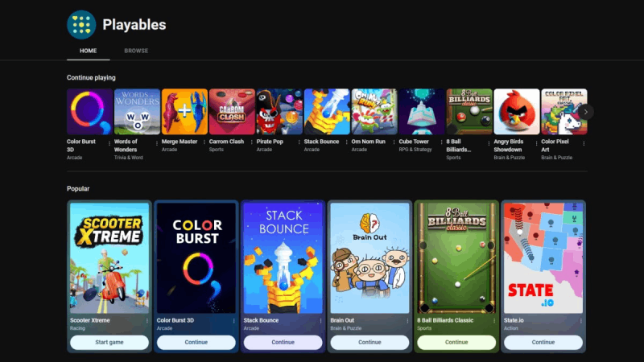Open the three-dot menu beside Stack Bounce thumbnail row
Image resolution: width=644 pixels, height=362 pixels.
346,142
